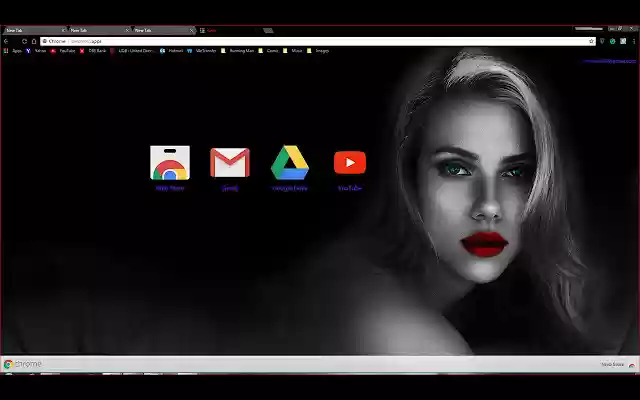Viewport: 640px width, 400px height.
Task: Open Apps shortcut in bookmarks bar
Action: (x=13, y=51)
